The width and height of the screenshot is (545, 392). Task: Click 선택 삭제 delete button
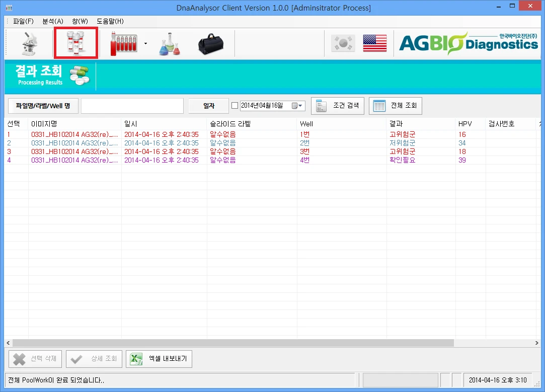(x=35, y=359)
